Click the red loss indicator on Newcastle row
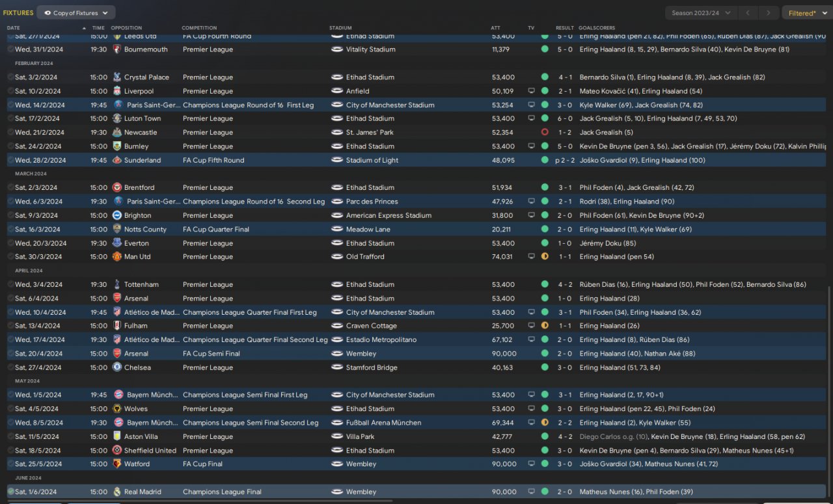This screenshot has width=833, height=504. click(x=545, y=133)
